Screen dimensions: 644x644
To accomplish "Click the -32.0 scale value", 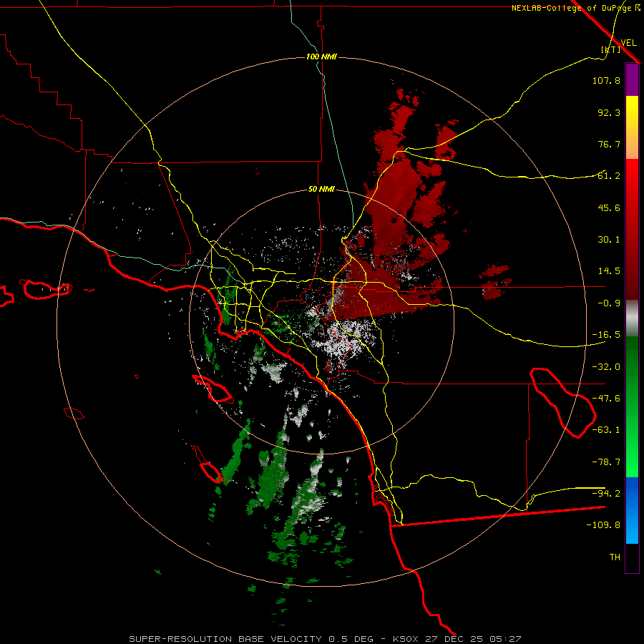I will (x=606, y=367).
